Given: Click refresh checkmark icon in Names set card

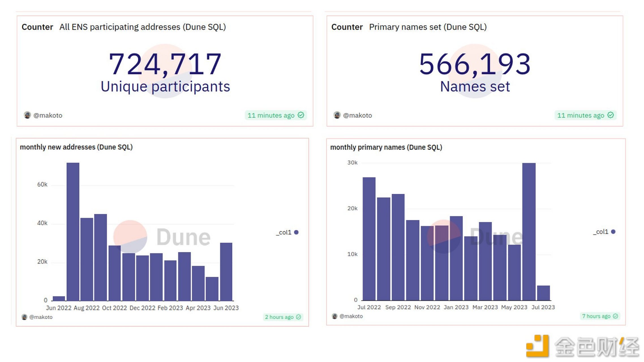Looking at the screenshot, I should 611,115.
